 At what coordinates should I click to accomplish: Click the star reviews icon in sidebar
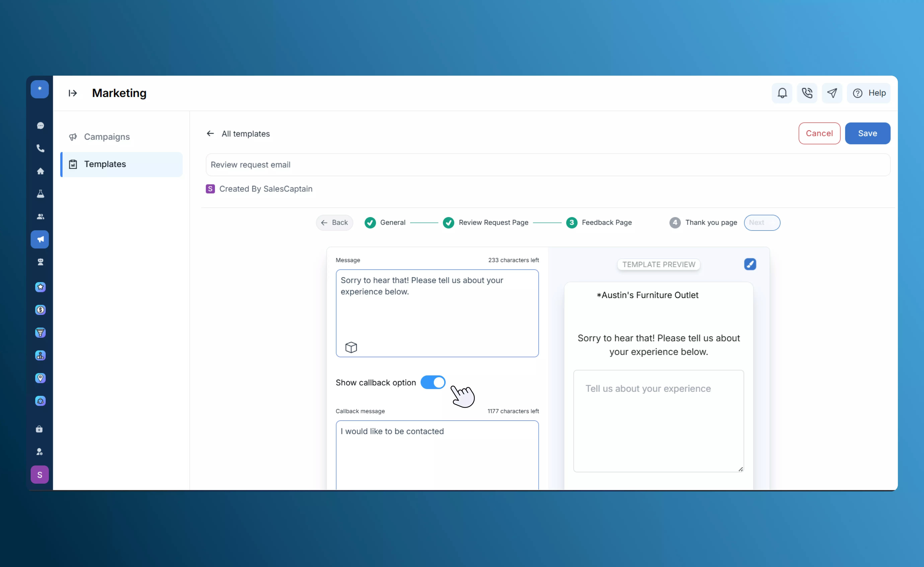pyautogui.click(x=40, y=287)
